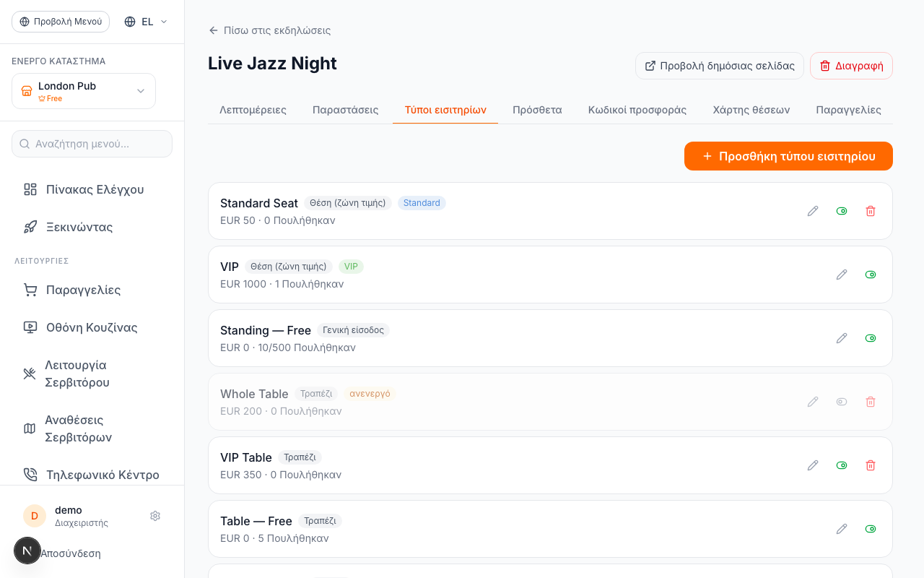Expand the London Pub store selector
924x578 pixels.
point(84,91)
